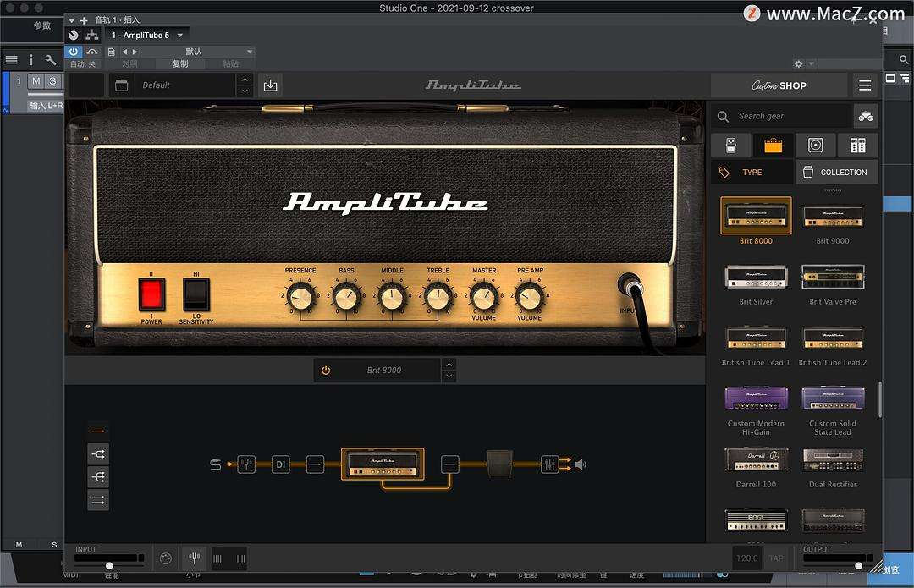Select the cabinet speaker category icon
The image size is (914, 588).
click(816, 146)
